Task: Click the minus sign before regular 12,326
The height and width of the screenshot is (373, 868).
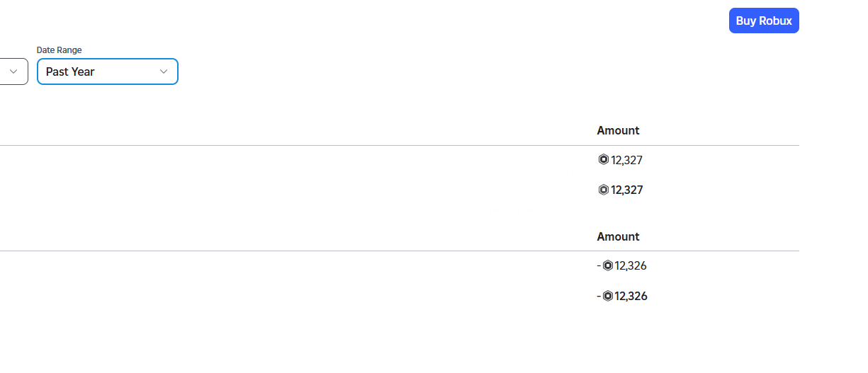Action: pyautogui.click(x=599, y=266)
